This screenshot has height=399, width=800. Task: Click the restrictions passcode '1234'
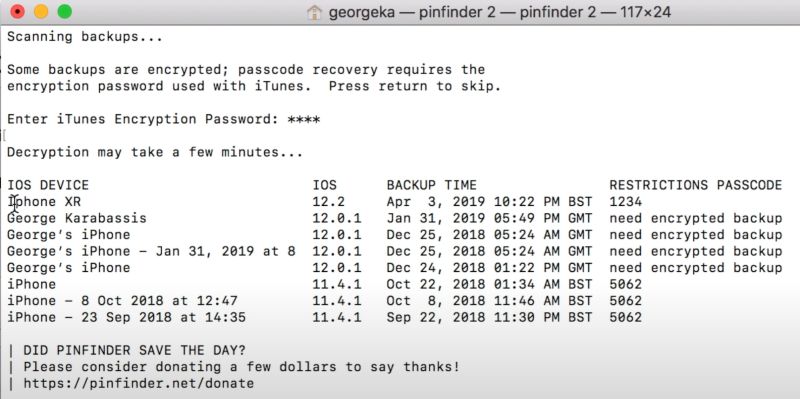pos(626,202)
